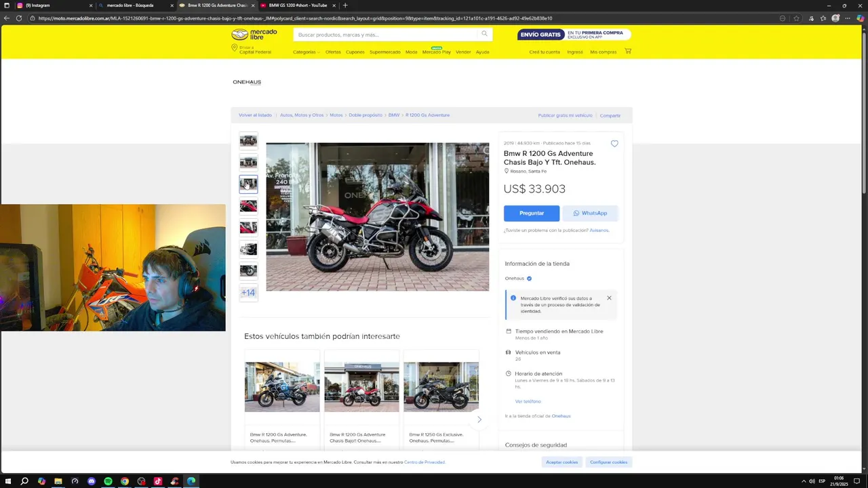Bookmark this page with star icon

pos(796,18)
